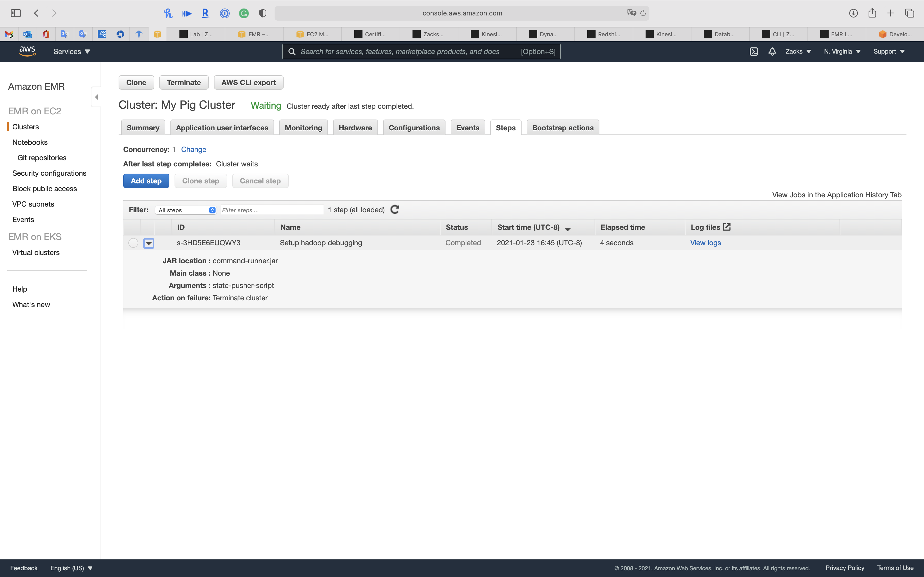
Task: Open Safari downloads icon
Action: (853, 13)
